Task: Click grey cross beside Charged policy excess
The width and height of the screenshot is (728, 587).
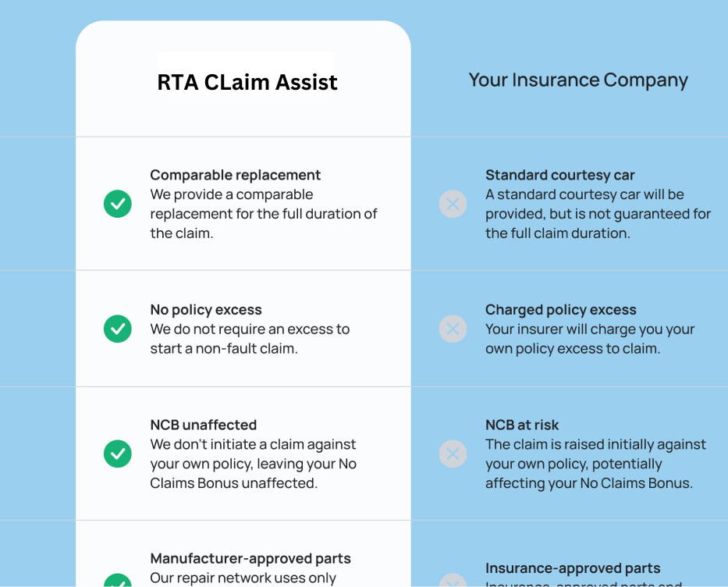Action: click(453, 329)
